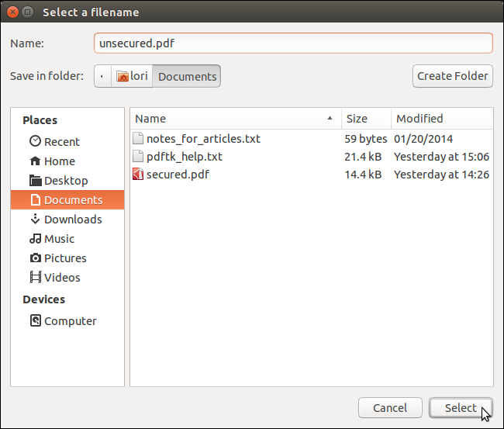504x429 pixels.
Task: Click the Name text field
Action: click(293, 43)
